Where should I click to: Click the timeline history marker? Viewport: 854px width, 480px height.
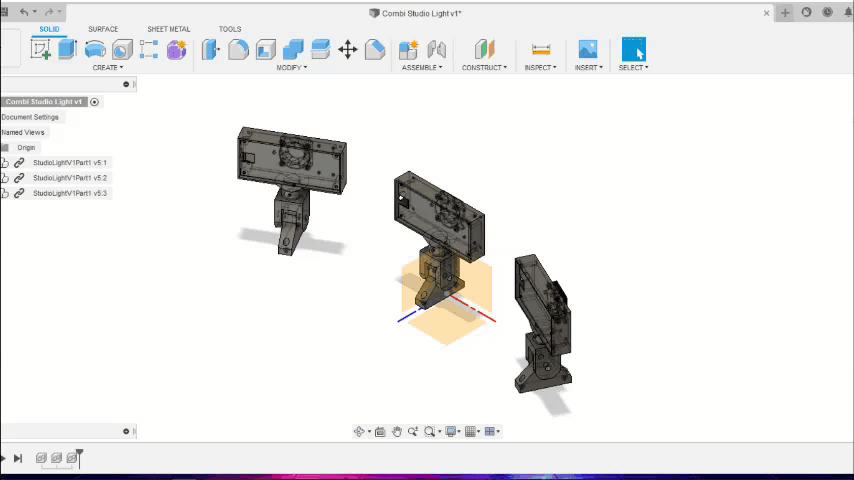coord(80,458)
